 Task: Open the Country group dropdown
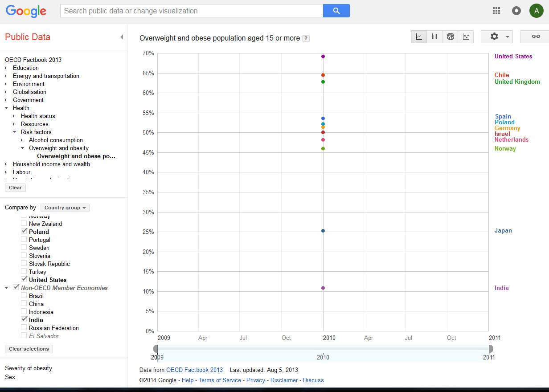[x=65, y=208]
